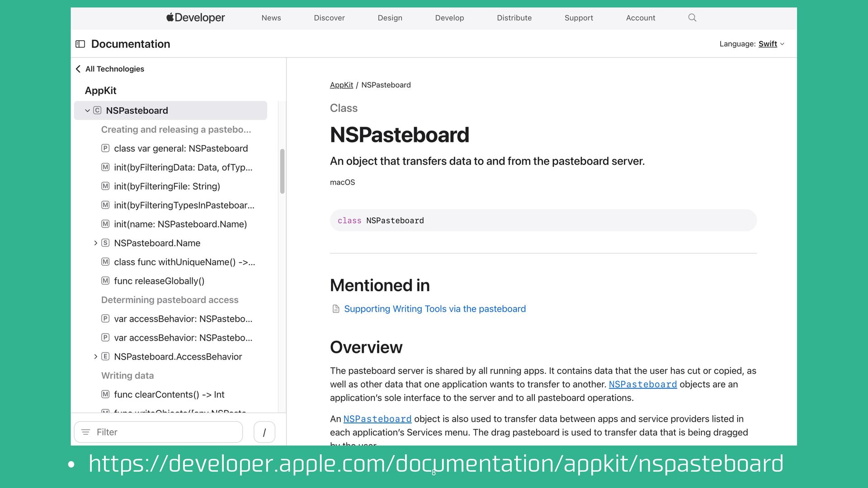
Task: Open the Distribute menu
Action: [514, 18]
